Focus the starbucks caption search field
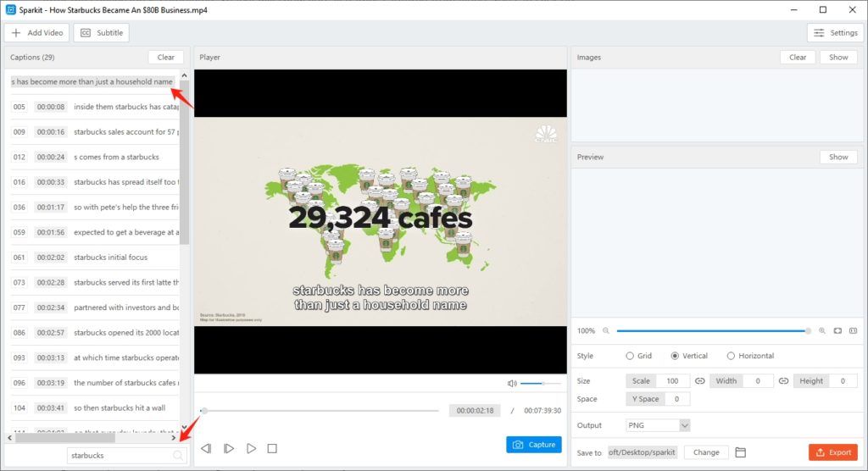The height and width of the screenshot is (471, 868). tap(127, 456)
